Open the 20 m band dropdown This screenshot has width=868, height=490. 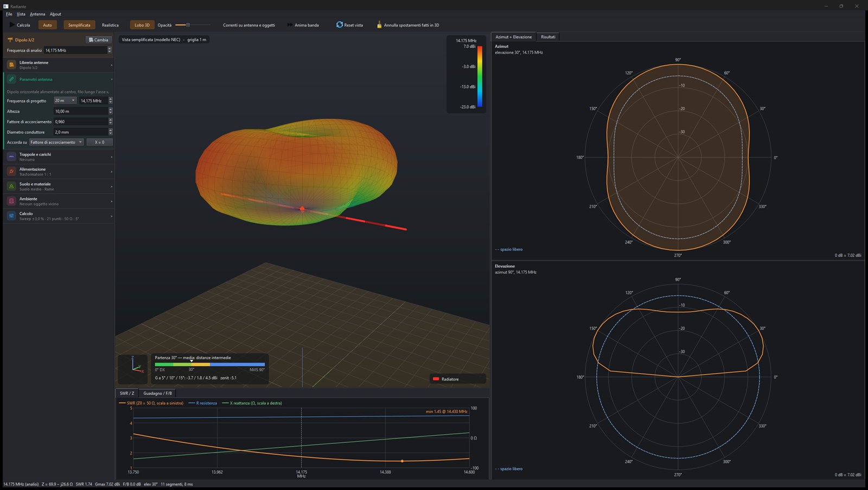[65, 100]
